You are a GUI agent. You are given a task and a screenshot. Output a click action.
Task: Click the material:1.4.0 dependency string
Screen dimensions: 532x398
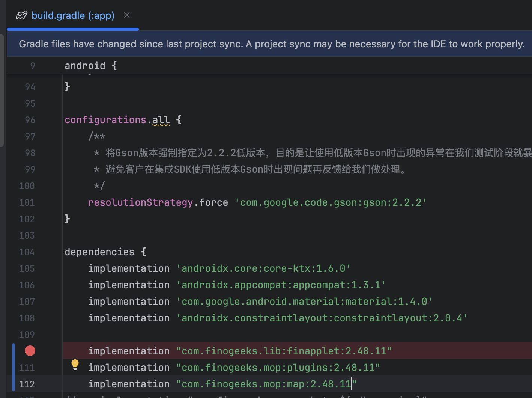pos(304,302)
